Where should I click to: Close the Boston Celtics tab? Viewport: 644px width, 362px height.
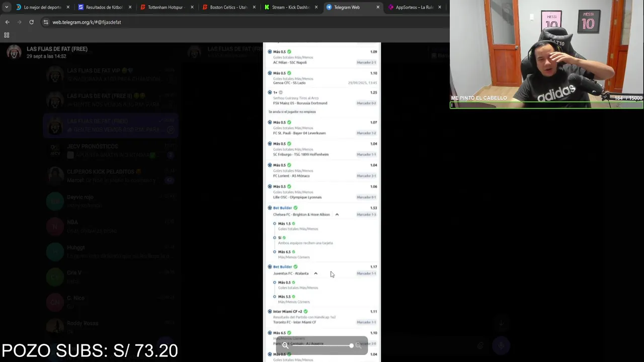254,8
